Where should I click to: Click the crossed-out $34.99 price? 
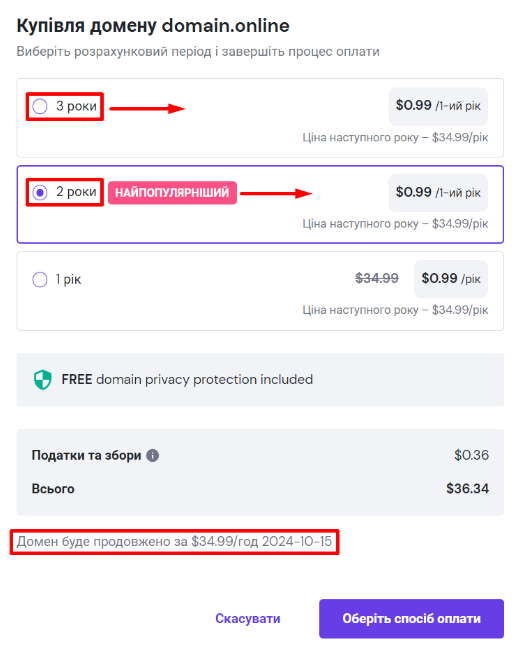click(x=377, y=278)
